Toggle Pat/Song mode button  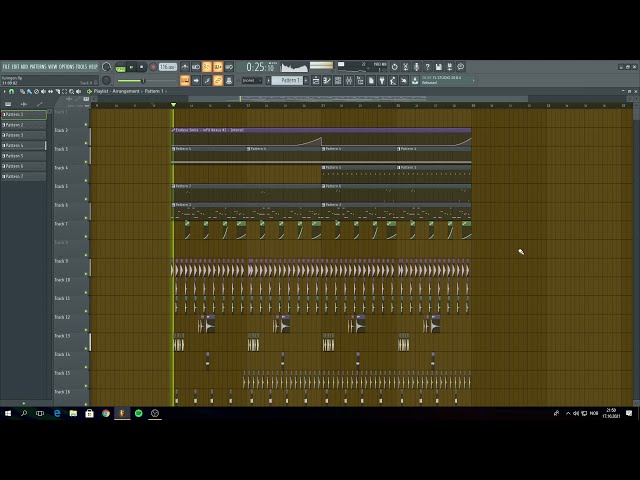pyautogui.click(x=120, y=67)
